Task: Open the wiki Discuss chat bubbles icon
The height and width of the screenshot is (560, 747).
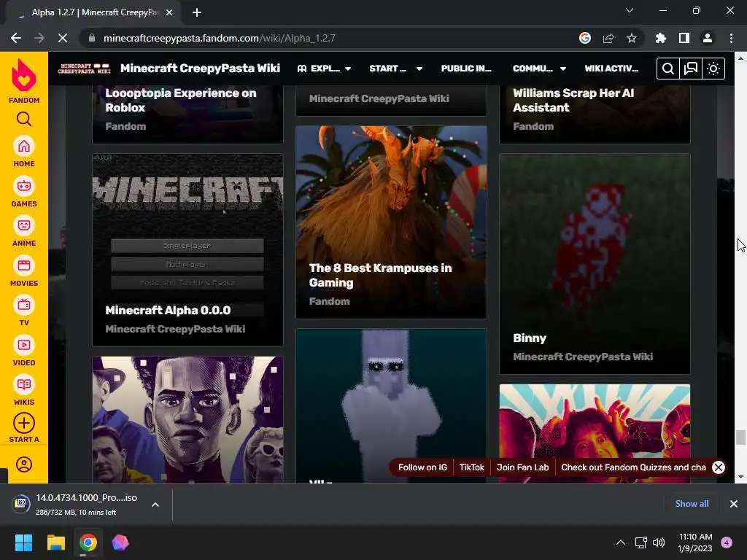Action: pos(691,69)
